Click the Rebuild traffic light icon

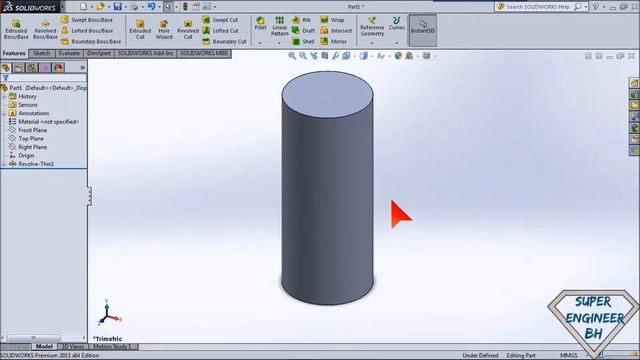click(x=185, y=7)
